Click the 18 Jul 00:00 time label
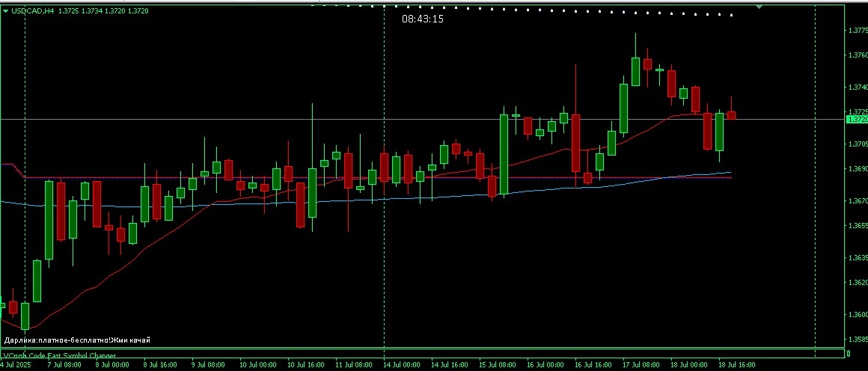Screen dimensions: 868x371 tap(688, 366)
